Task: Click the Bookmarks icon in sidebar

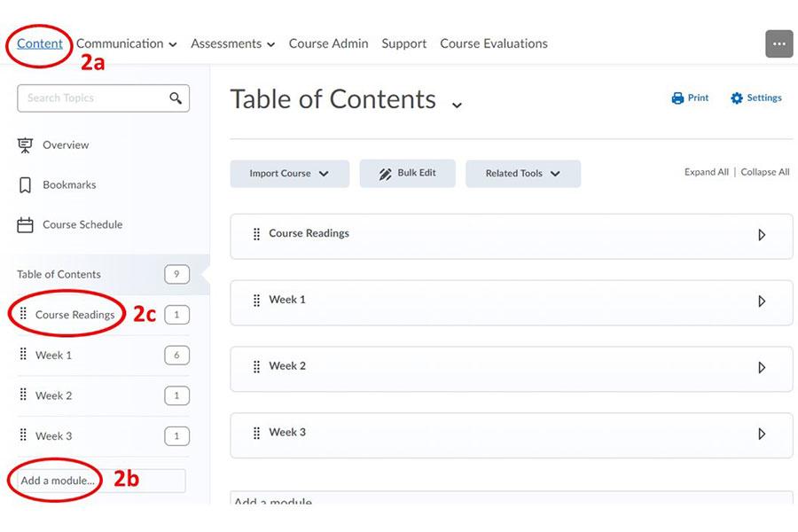Action: (26, 185)
